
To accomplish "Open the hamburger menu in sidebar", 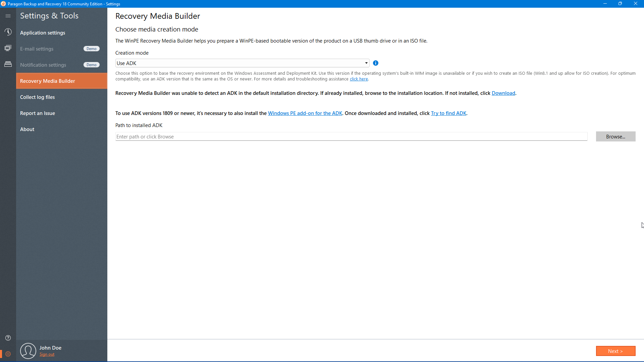I will click(x=8, y=16).
